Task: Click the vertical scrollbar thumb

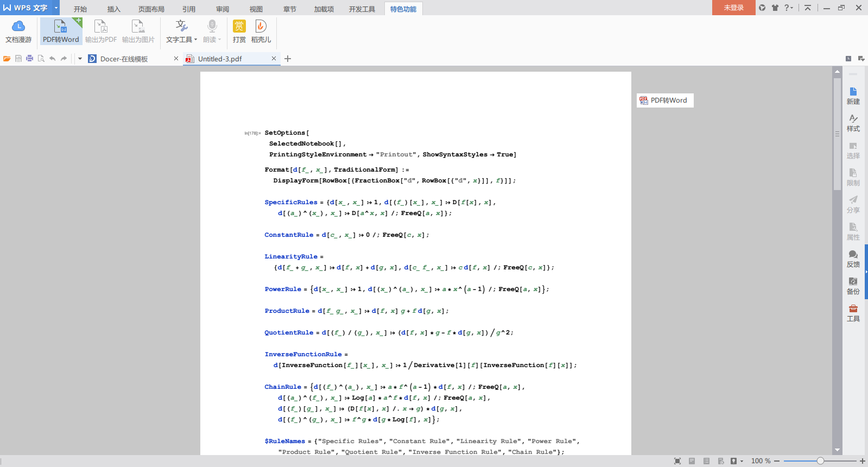Action: pyautogui.click(x=837, y=134)
